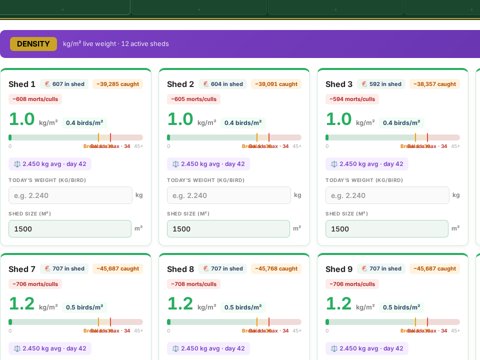
Task: Click Shed 7 '1.2' density value
Action: 22,304
